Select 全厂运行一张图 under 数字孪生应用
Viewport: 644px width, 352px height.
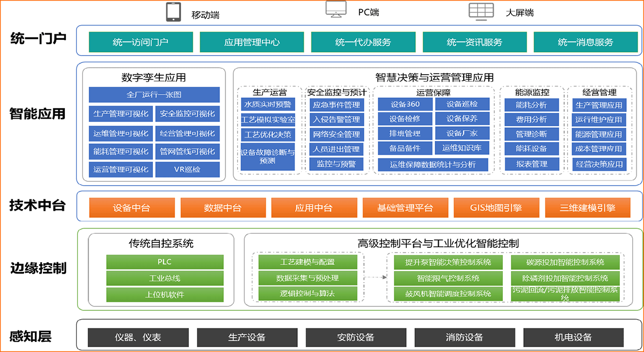(x=154, y=95)
